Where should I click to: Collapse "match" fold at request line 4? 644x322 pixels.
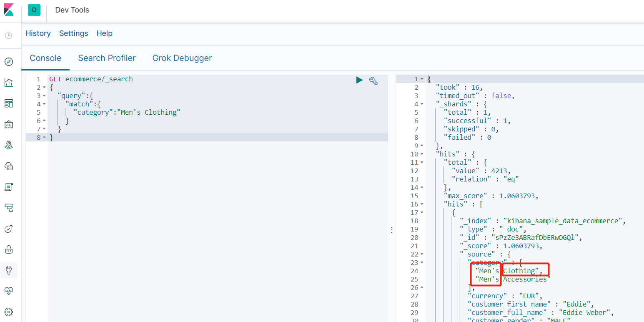click(x=44, y=104)
